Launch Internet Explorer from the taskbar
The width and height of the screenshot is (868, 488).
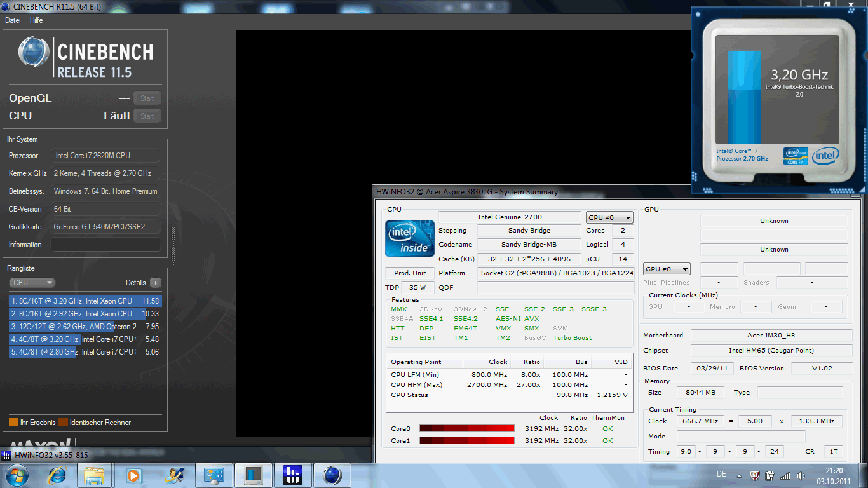(57, 475)
